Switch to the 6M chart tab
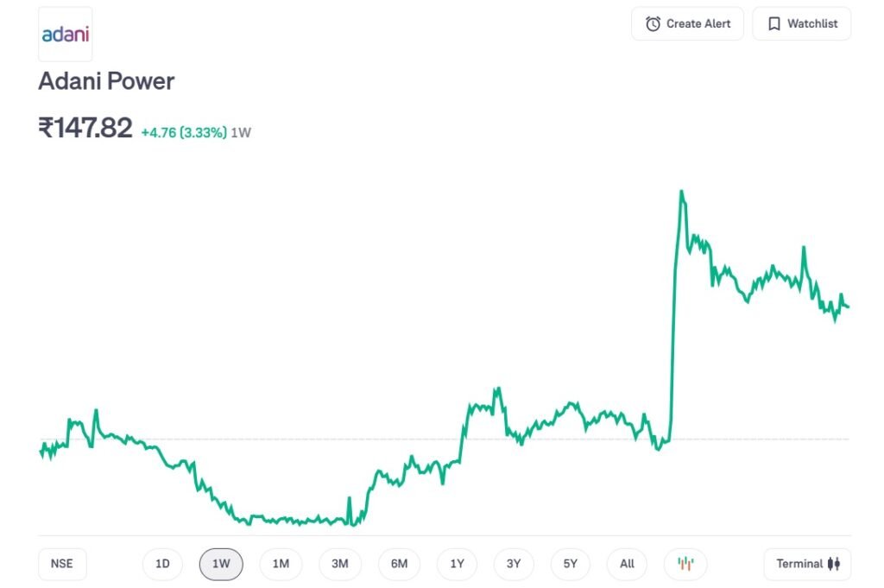The image size is (884, 588). click(398, 563)
